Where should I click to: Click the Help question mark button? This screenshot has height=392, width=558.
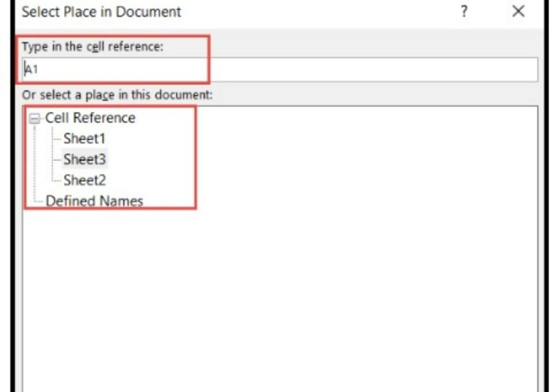point(464,12)
